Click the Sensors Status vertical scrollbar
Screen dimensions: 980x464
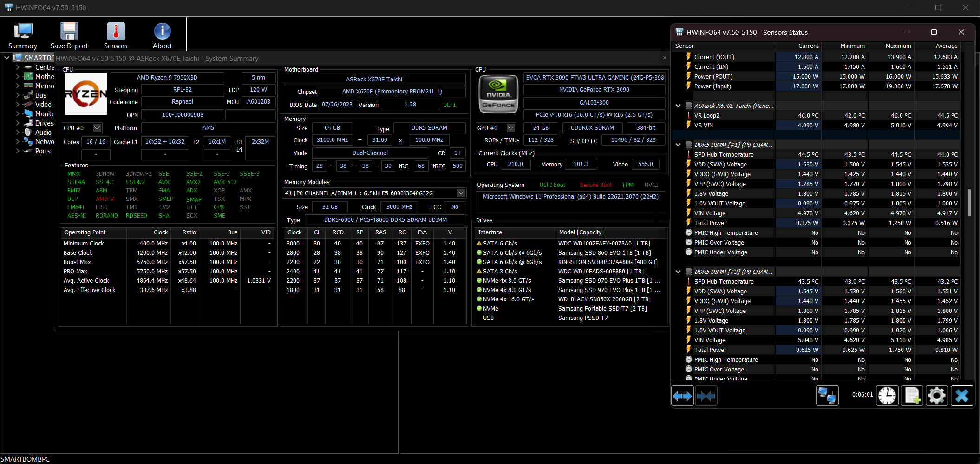coord(969,202)
